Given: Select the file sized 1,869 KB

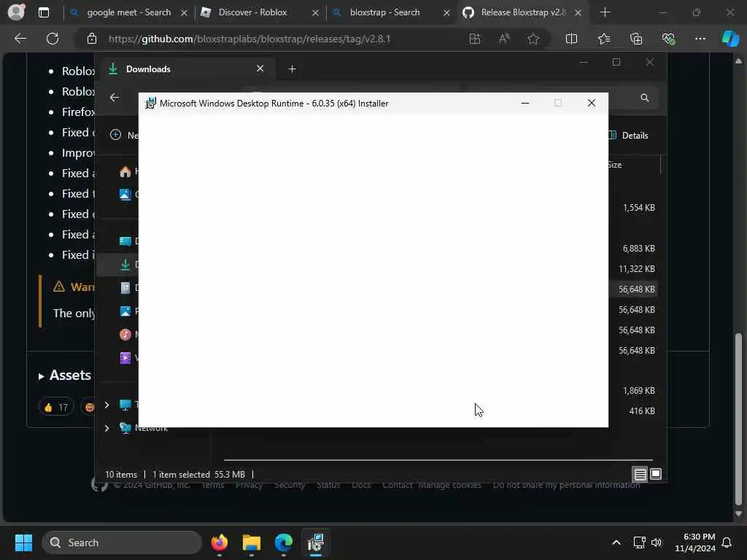Looking at the screenshot, I should click(x=638, y=391).
